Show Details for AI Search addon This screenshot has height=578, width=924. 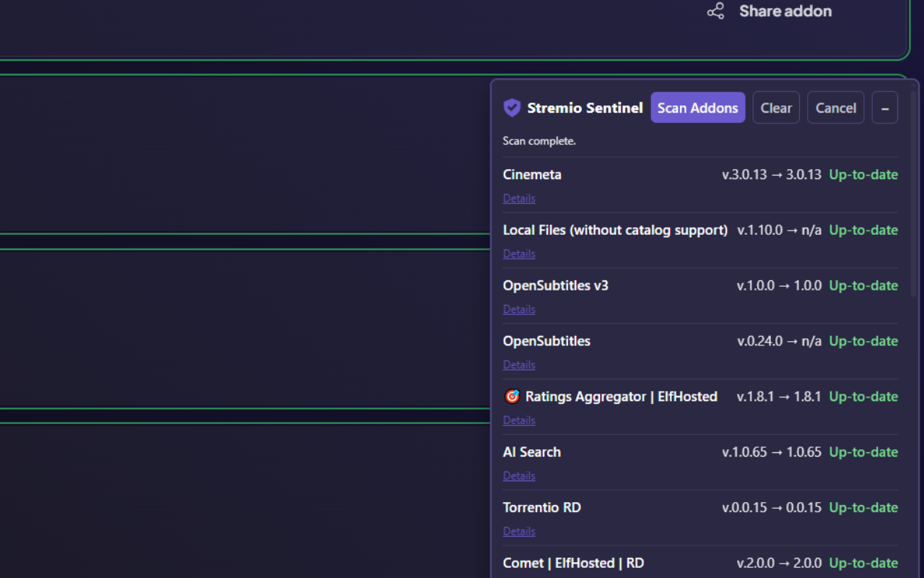pyautogui.click(x=519, y=476)
